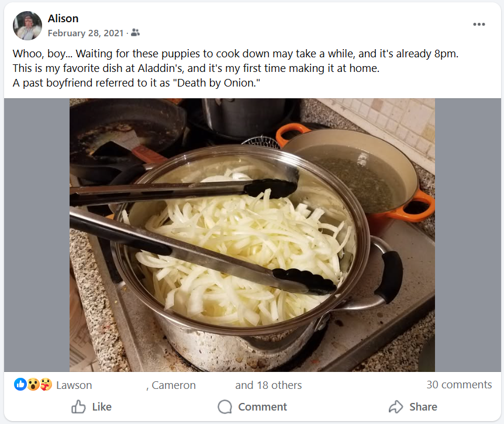
Task: Click the speech bubble Comment icon
Action: pyautogui.click(x=225, y=406)
